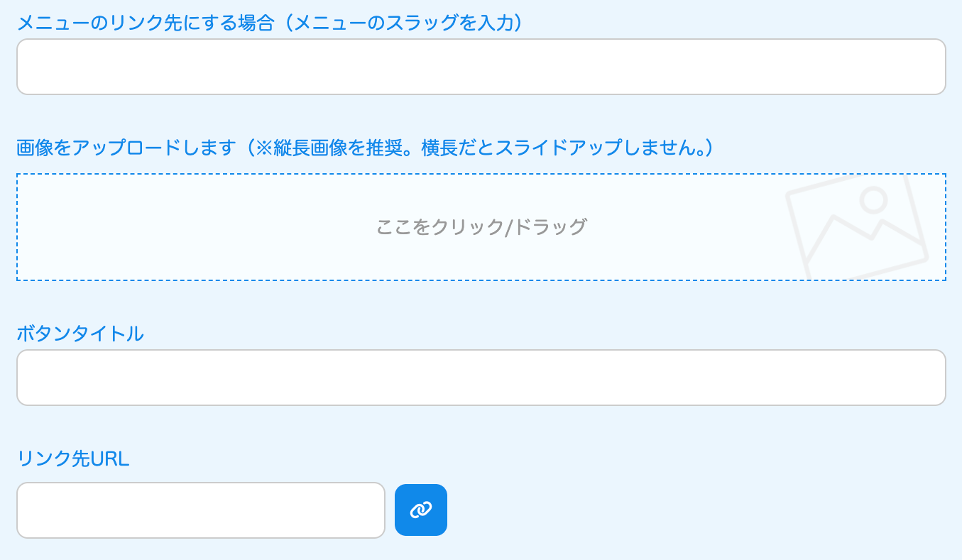The image size is (962, 560).
Task: Activate the top text box for menu slug
Action: (481, 67)
